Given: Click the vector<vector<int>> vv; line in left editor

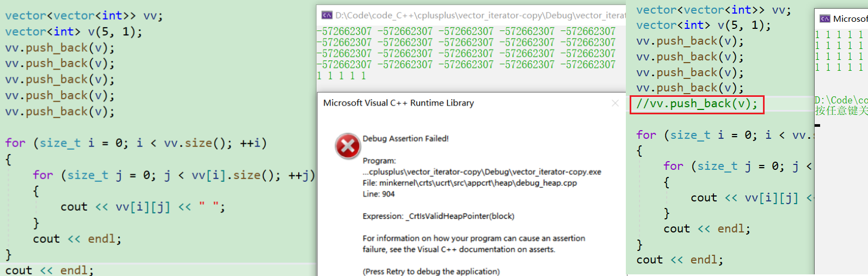Looking at the screenshot, I should pos(84,16).
